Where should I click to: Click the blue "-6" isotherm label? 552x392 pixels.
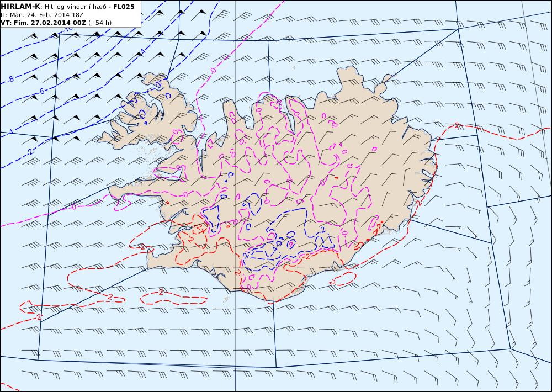41,91
